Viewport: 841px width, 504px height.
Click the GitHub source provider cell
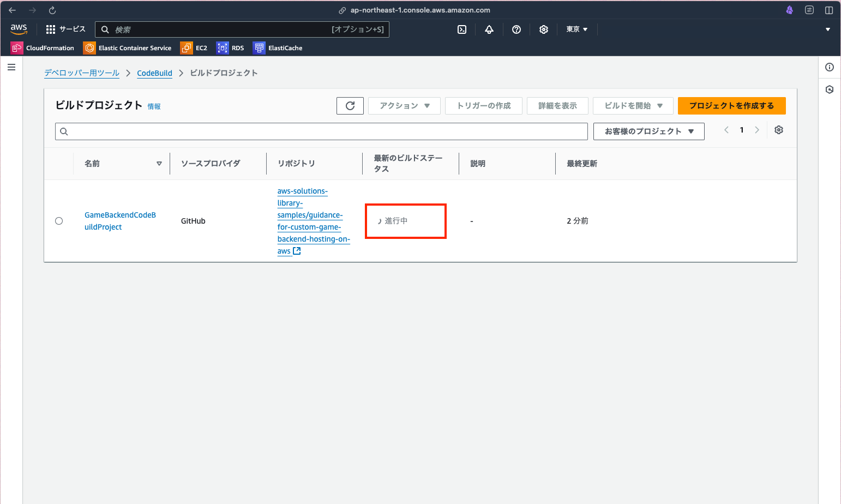(193, 221)
